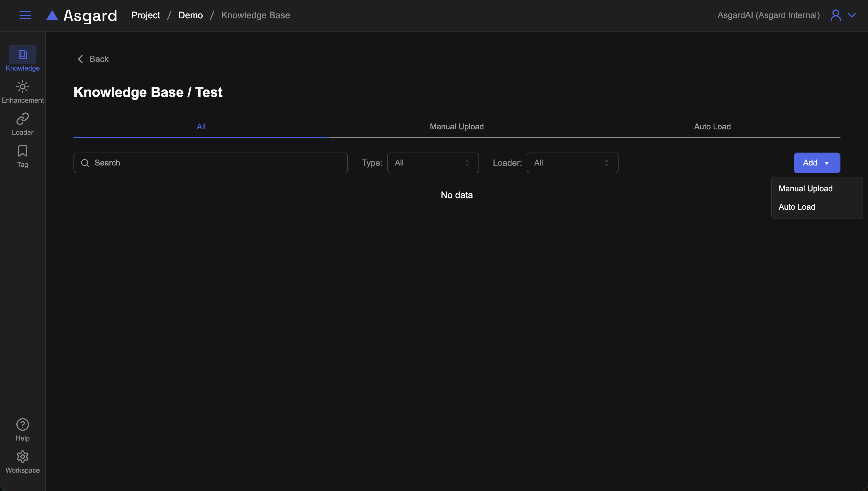Image resolution: width=868 pixels, height=491 pixels.
Task: Switch to the Auto Load tab
Action: point(712,127)
